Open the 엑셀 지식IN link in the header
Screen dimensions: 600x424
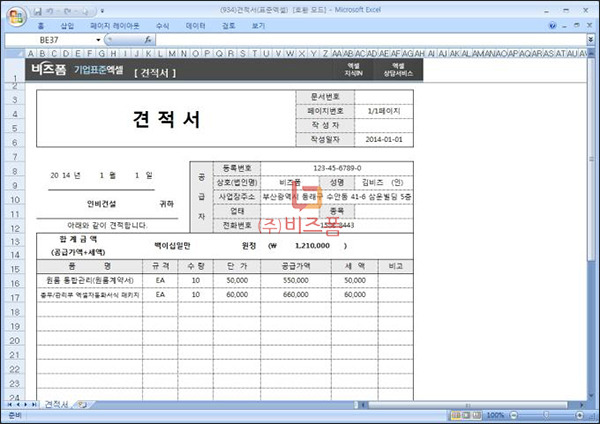(354, 70)
